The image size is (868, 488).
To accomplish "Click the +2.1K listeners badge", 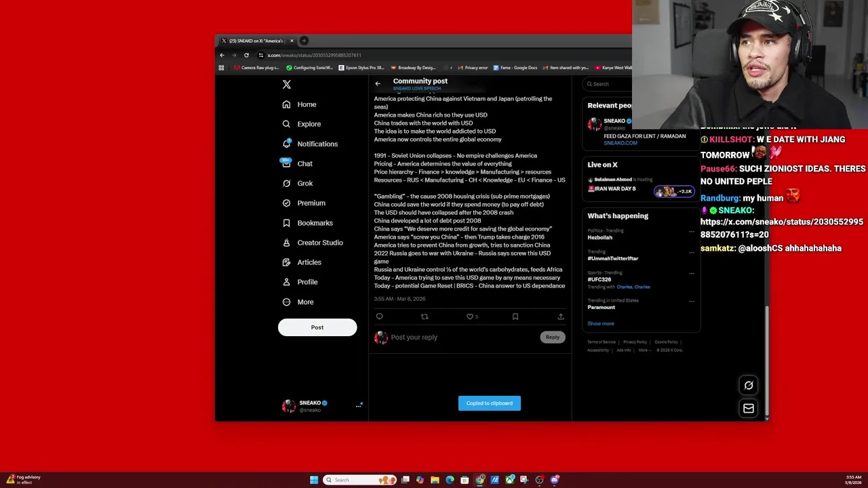I will tap(674, 192).
